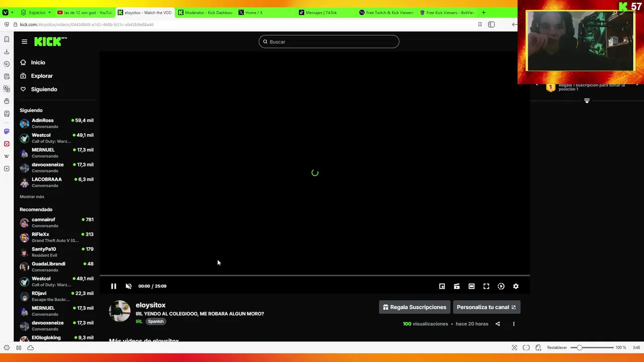Open page actions icon in status bar
The height and width of the screenshot is (362, 644).
coord(538,347)
